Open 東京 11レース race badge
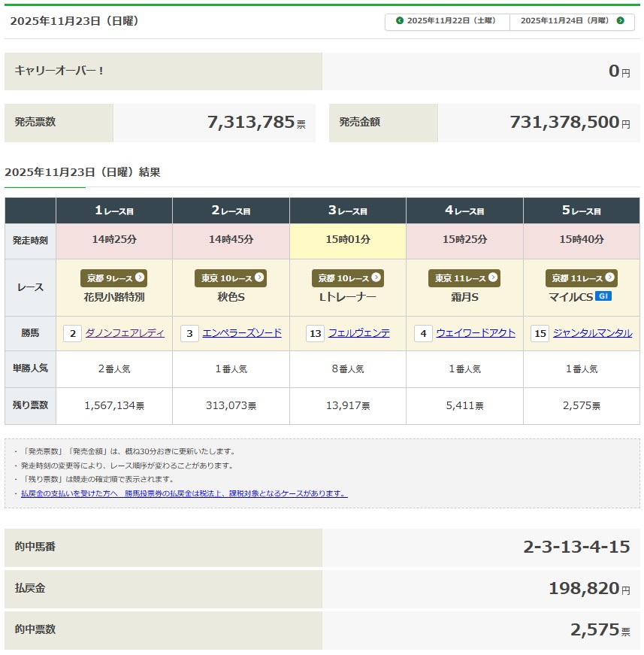This screenshot has width=644, height=655. [x=464, y=278]
